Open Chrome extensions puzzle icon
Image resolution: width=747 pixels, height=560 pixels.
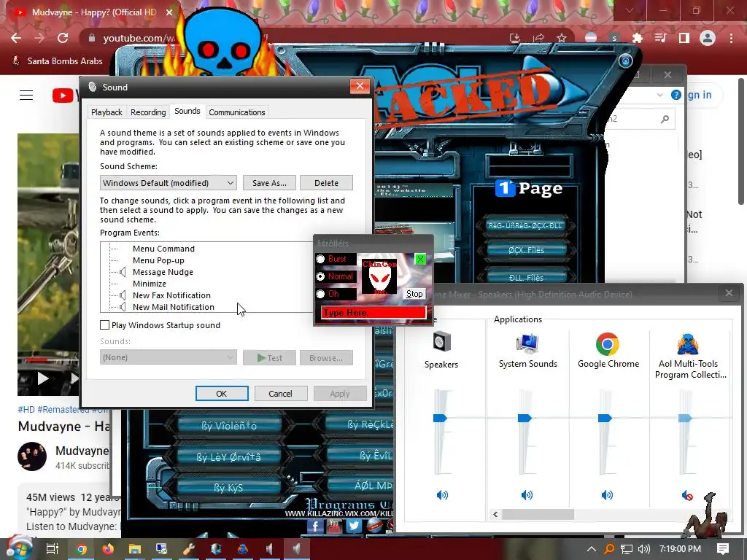[638, 38]
